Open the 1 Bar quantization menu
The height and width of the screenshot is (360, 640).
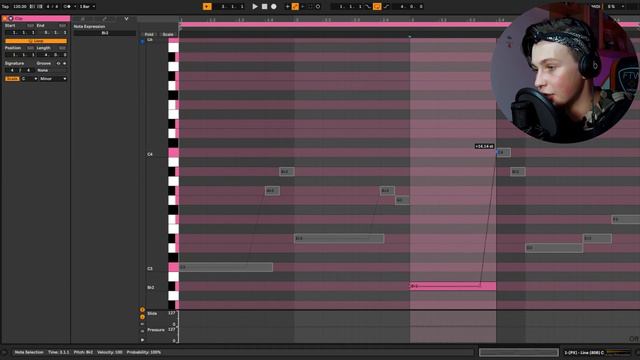(87, 7)
